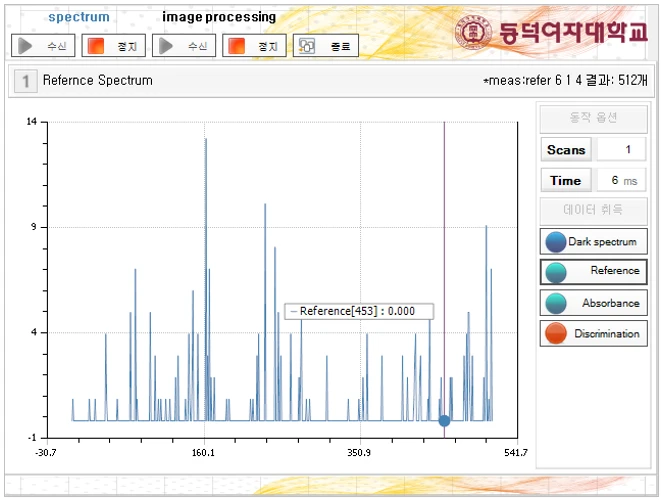The width and height of the screenshot is (665, 501).
Task: Edit the Scans value field showing 1
Action: click(x=621, y=149)
